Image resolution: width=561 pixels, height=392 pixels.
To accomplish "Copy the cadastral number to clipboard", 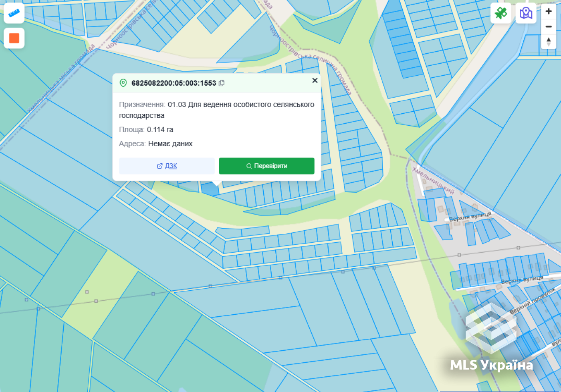I will coord(222,83).
